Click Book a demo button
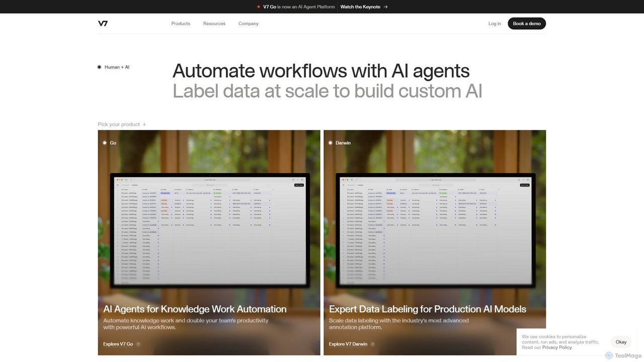This screenshot has width=644, height=362. click(x=527, y=24)
